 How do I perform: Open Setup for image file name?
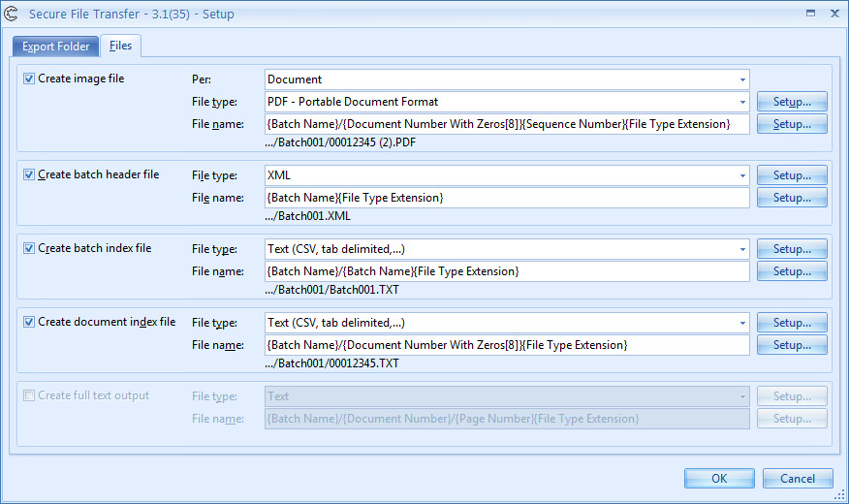pyautogui.click(x=792, y=124)
